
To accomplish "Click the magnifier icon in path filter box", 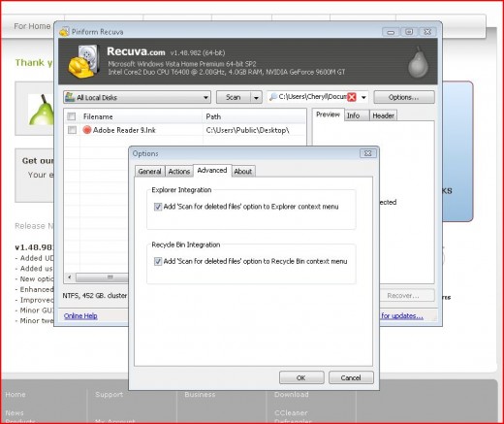I will 273,97.
